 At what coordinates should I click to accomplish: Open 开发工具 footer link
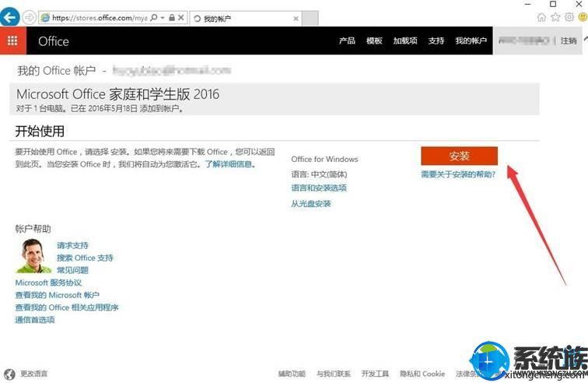375,374
